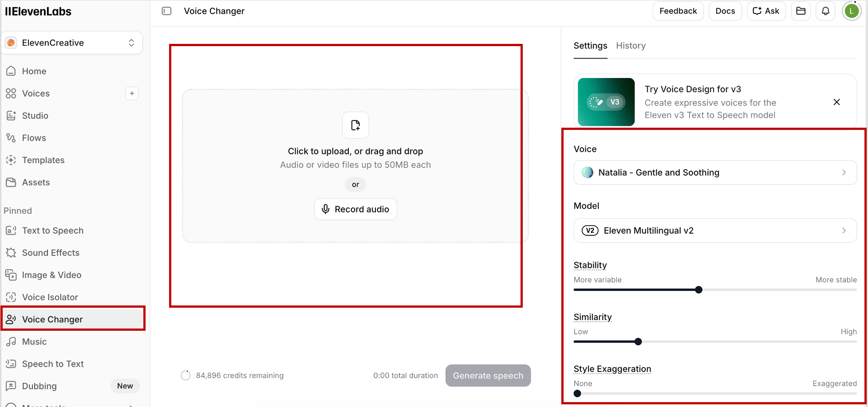Adjust the Style Exaggeration slider handle
This screenshot has height=407, width=868.
(577, 394)
